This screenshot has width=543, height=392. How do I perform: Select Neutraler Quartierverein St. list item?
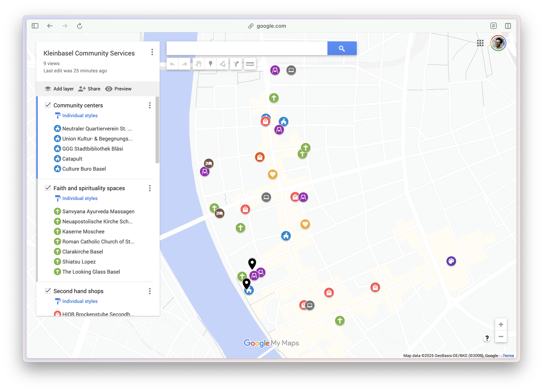[97, 128]
